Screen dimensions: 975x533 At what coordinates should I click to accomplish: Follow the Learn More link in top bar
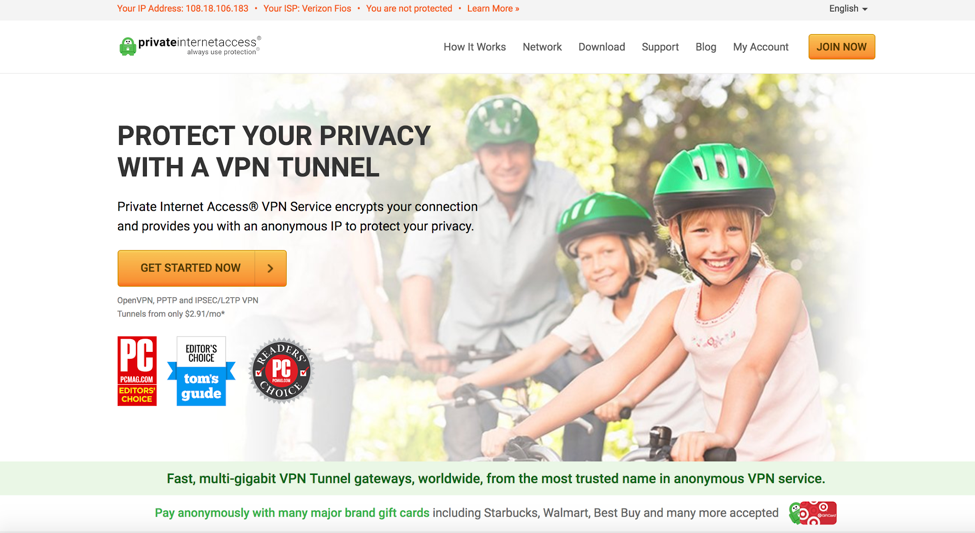point(493,9)
